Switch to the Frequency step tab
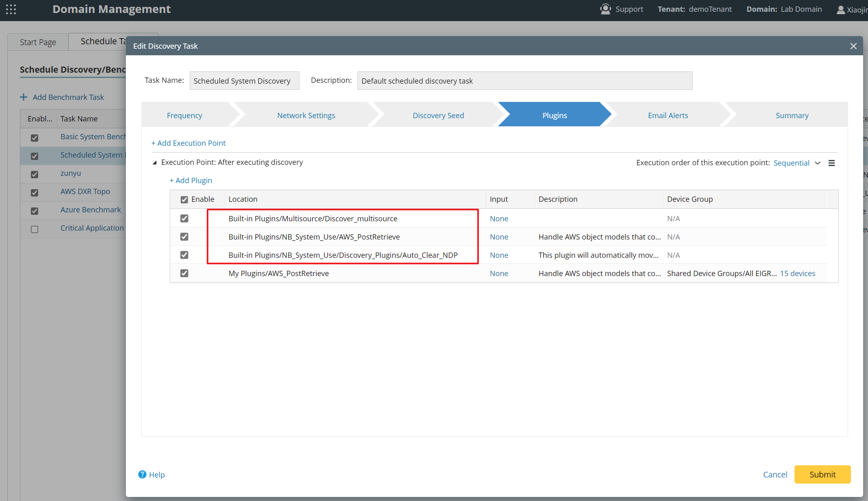Screen dimensions: 868x501 click(184, 115)
